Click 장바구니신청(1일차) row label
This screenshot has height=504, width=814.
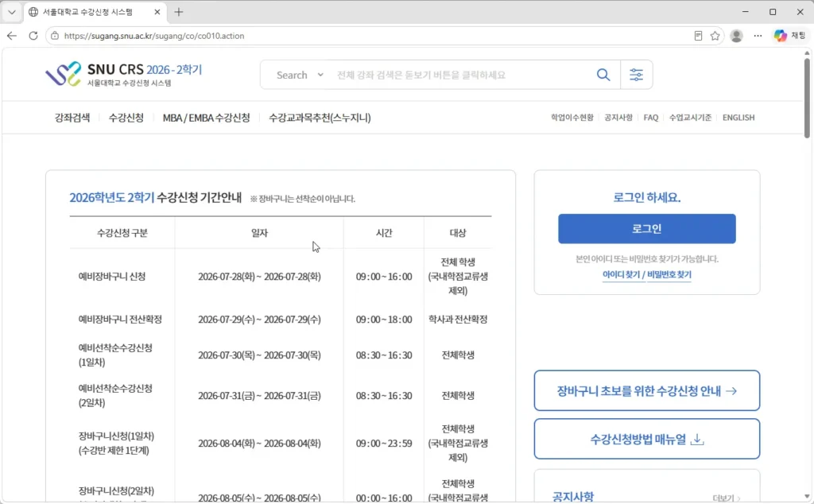click(x=116, y=444)
